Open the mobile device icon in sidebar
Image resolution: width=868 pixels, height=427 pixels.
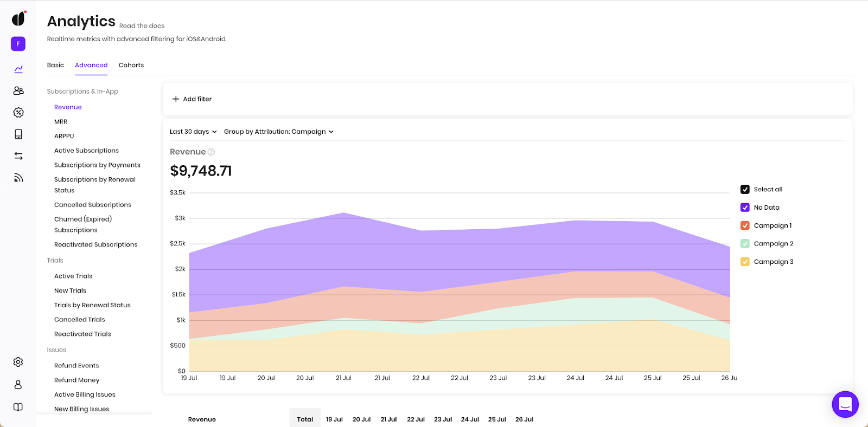(18, 134)
